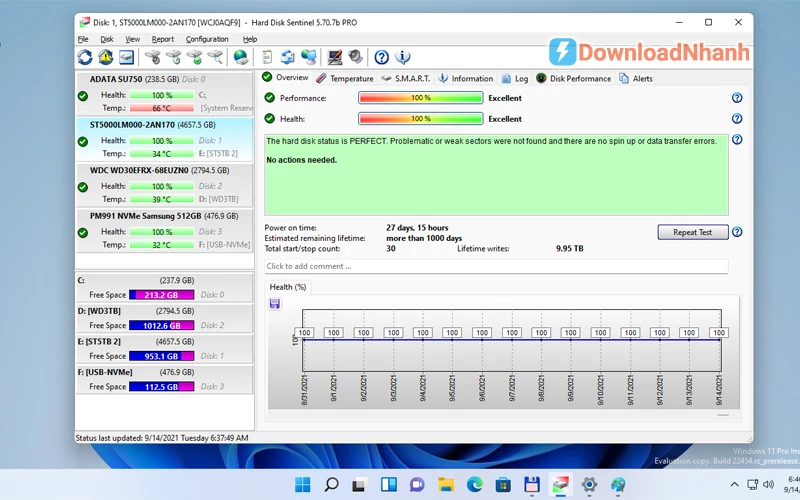
Task: Click the Health 100 % bar in Overview
Action: [420, 119]
